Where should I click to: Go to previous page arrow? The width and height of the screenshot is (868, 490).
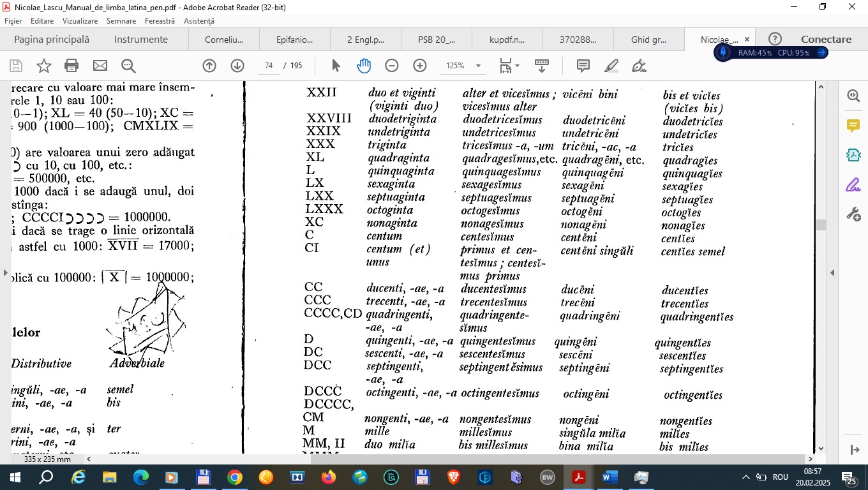click(x=209, y=66)
